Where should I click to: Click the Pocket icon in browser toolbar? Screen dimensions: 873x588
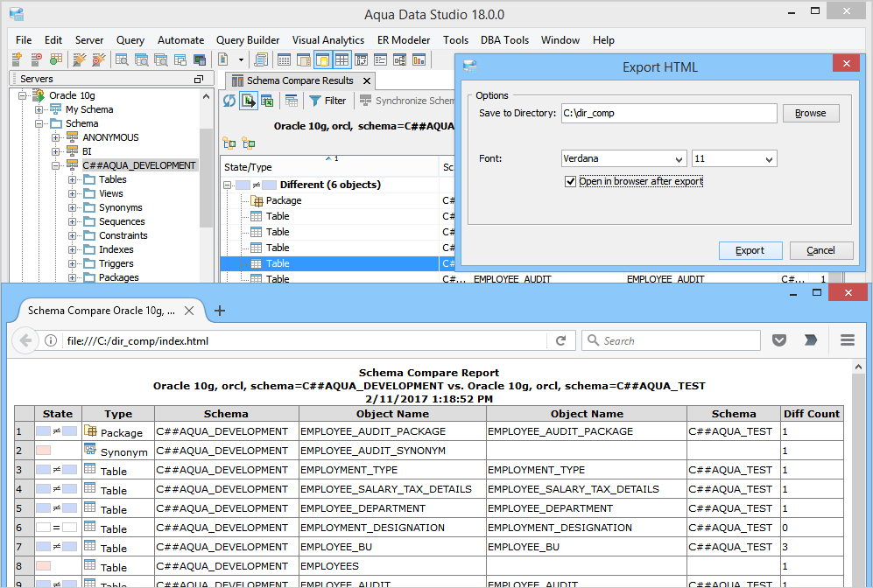click(779, 340)
